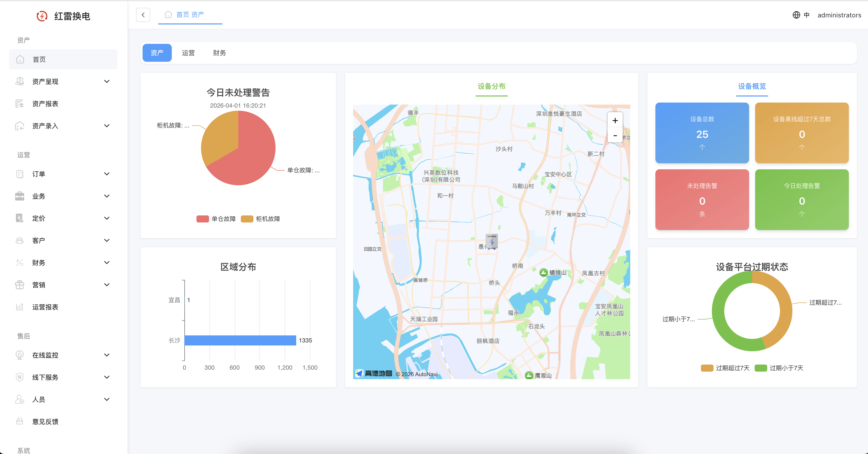Switch to the 财务 tab
Viewport: 868px width, 454px height.
pyautogui.click(x=219, y=53)
